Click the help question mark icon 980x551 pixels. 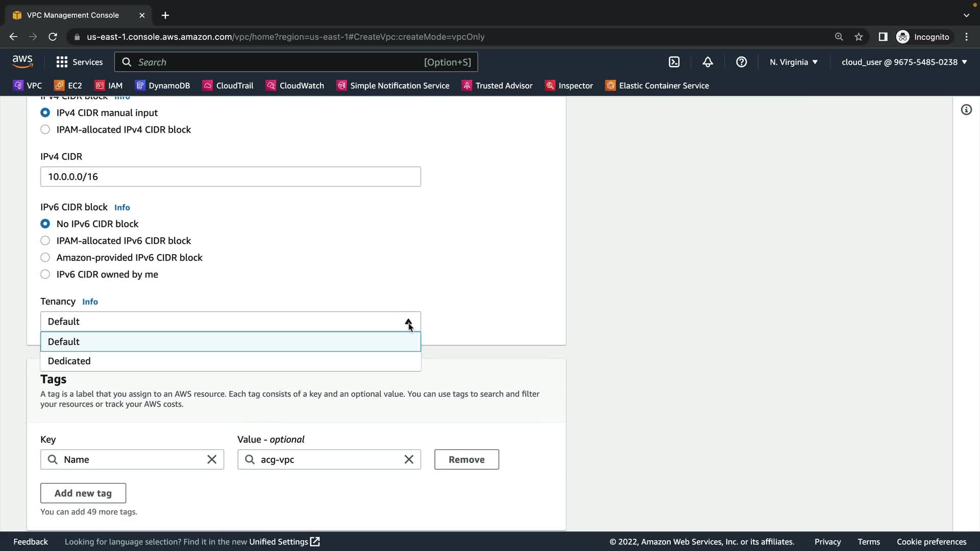coord(741,62)
